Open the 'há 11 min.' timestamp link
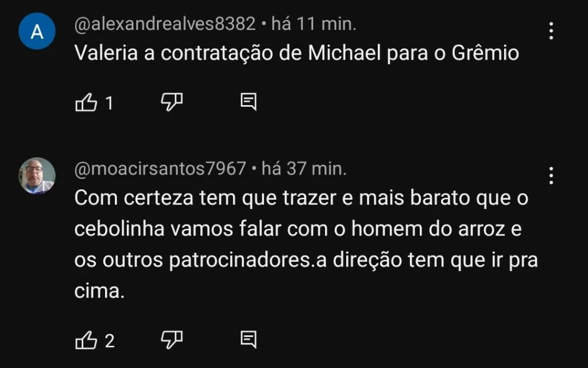This screenshot has width=588, height=368. tap(314, 24)
